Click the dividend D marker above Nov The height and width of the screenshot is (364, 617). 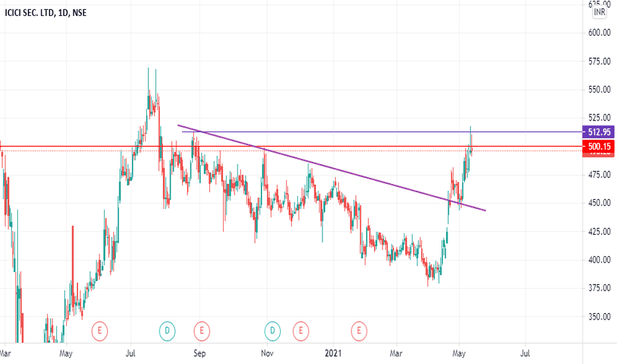pyautogui.click(x=272, y=331)
